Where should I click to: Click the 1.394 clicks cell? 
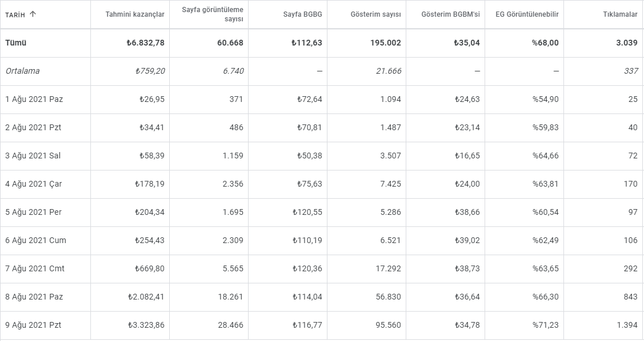pos(627,325)
